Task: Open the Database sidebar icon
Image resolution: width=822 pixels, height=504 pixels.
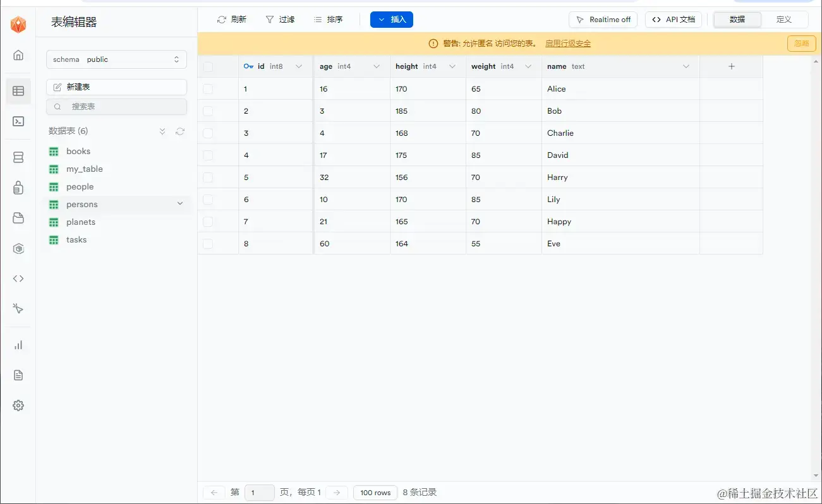Action: (18, 157)
